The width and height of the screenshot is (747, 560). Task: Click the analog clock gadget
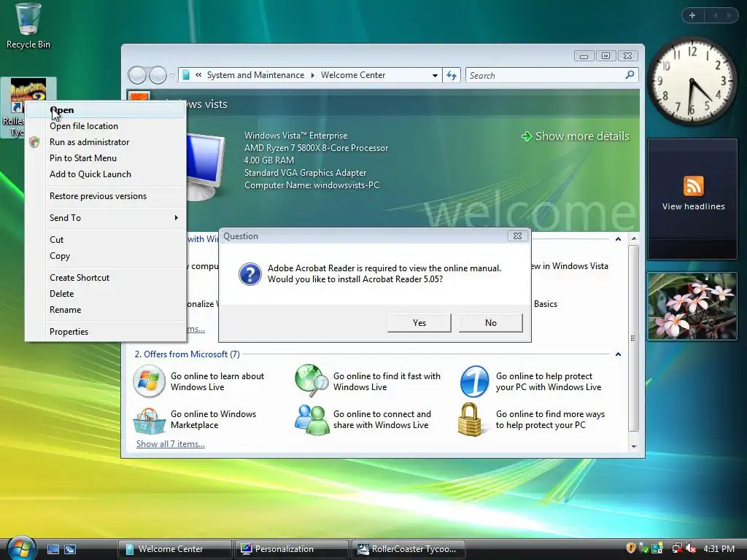[692, 82]
